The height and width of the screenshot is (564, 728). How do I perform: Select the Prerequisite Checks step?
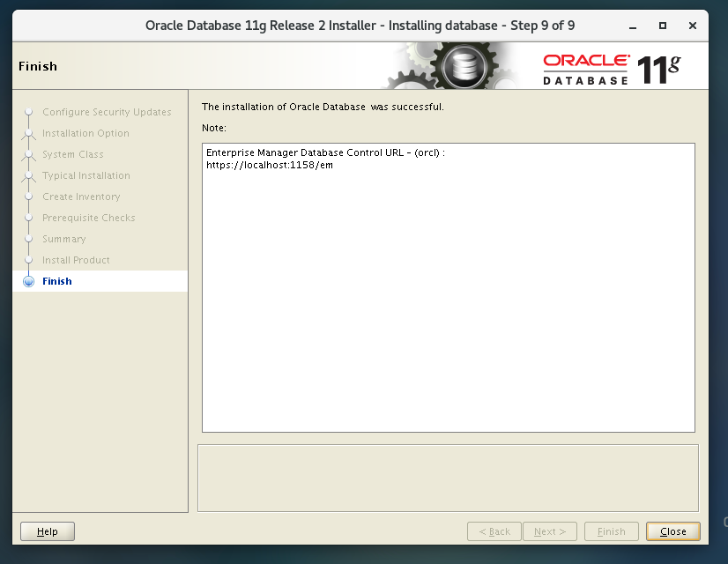tap(89, 218)
